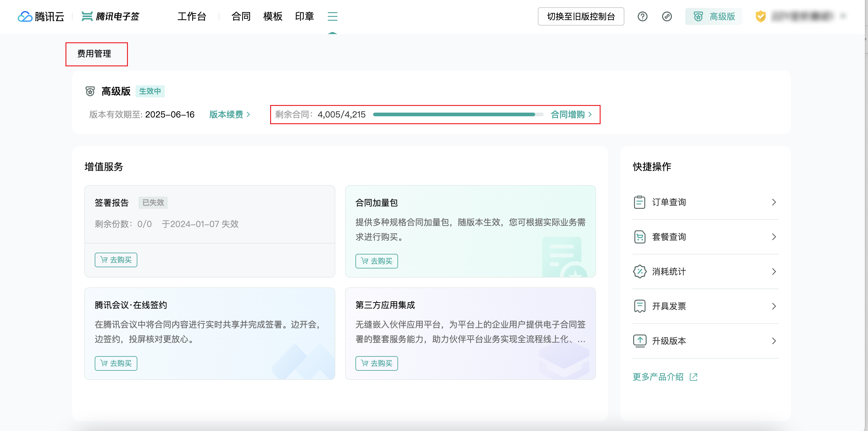Click the 升级版本 quick action label

pyautogui.click(x=669, y=341)
